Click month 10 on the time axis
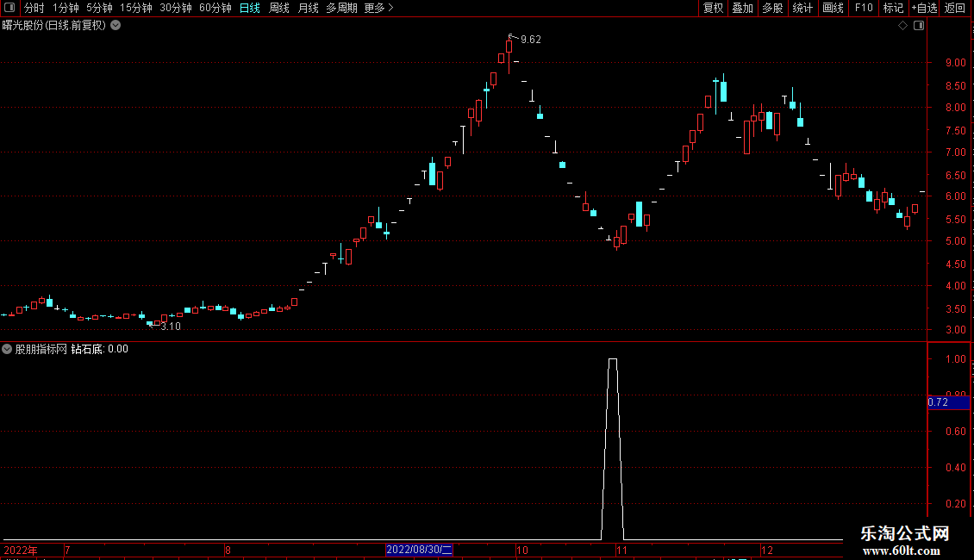Viewport: 974px width, 560px height. (521, 550)
